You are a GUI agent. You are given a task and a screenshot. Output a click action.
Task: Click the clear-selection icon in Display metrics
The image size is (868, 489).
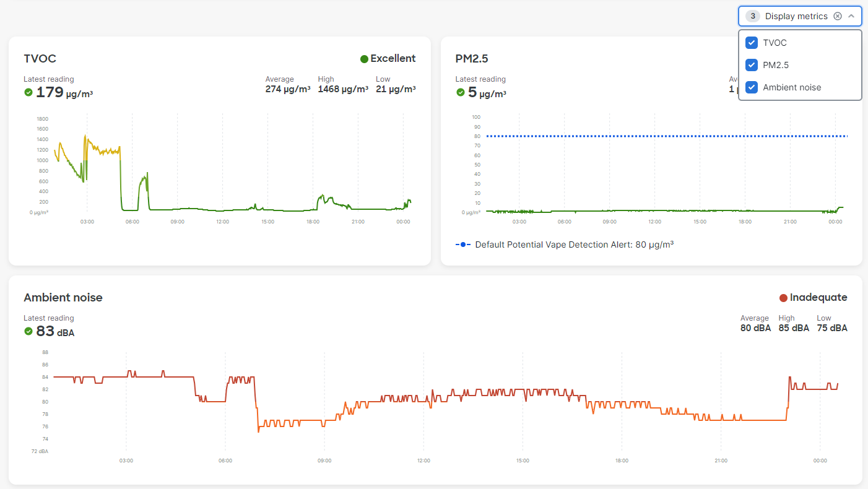838,15
